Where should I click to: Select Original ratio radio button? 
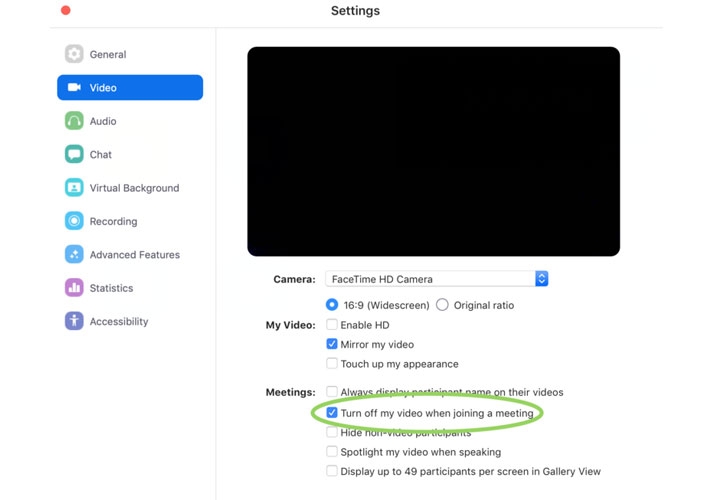coord(442,305)
